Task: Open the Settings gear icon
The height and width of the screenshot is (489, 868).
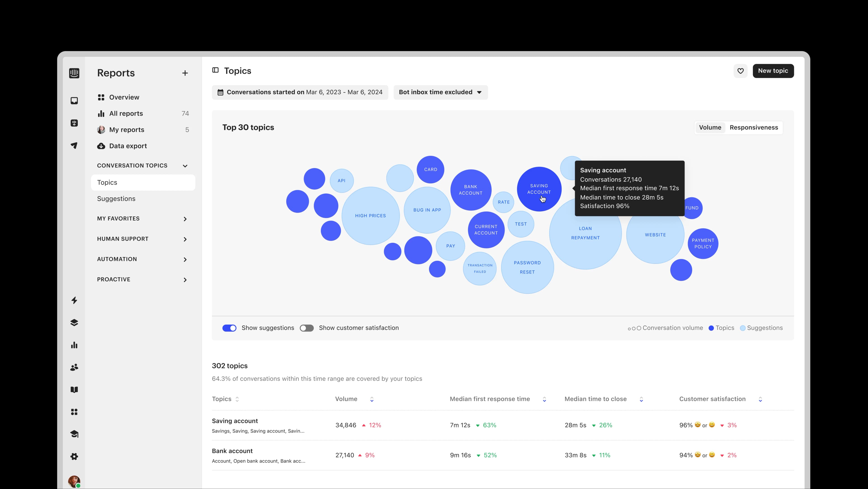Action: click(x=74, y=456)
